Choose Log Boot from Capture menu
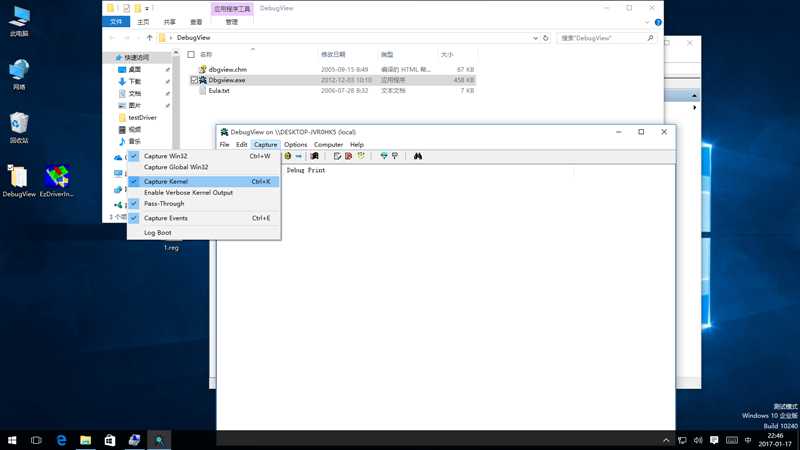The image size is (800, 450). (204, 232)
